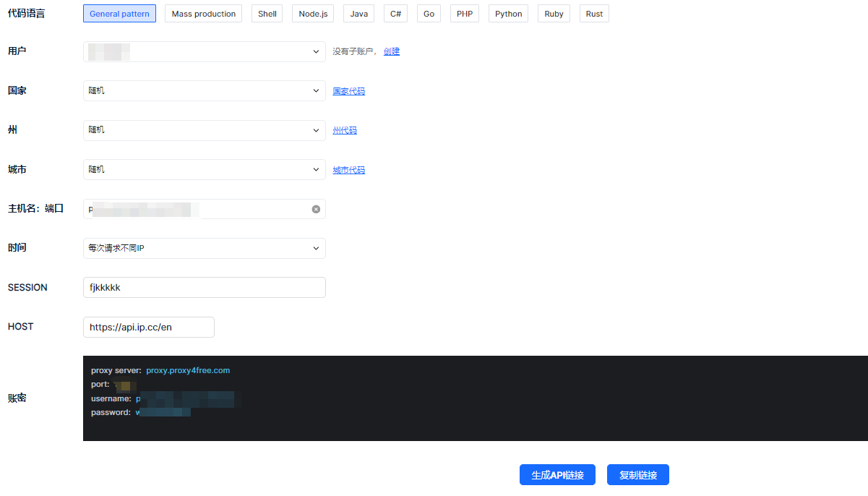The height and width of the screenshot is (496, 868).
Task: Pick the Python language option
Action: (508, 14)
